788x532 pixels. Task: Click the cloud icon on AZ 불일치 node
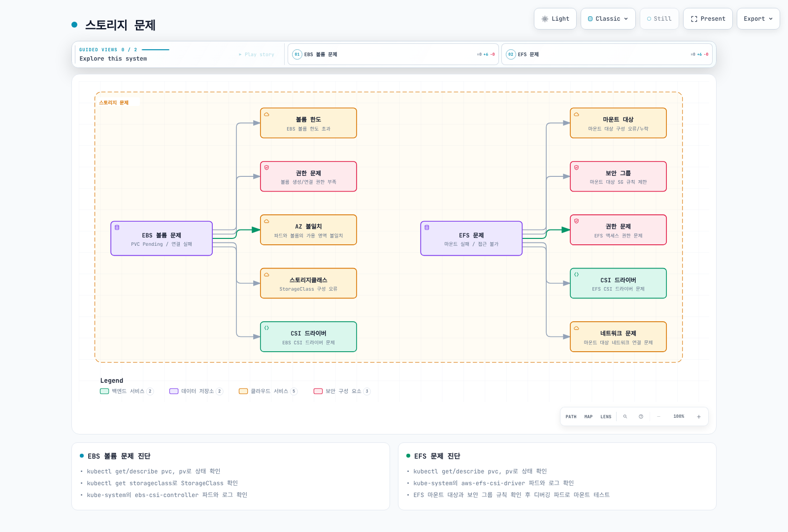266,221
